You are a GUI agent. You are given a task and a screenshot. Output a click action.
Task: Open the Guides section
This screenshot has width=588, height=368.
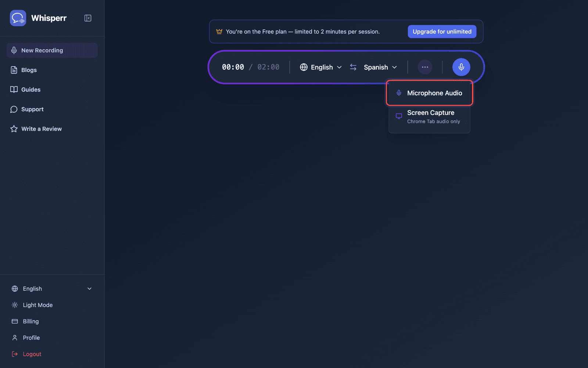coord(52,89)
